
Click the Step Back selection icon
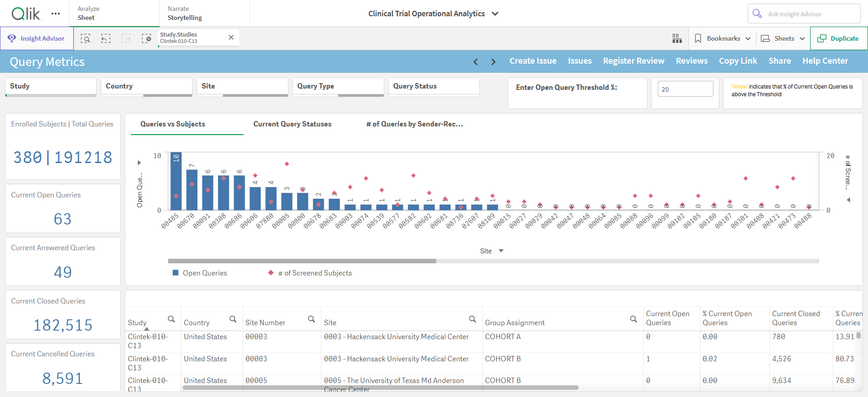click(106, 38)
